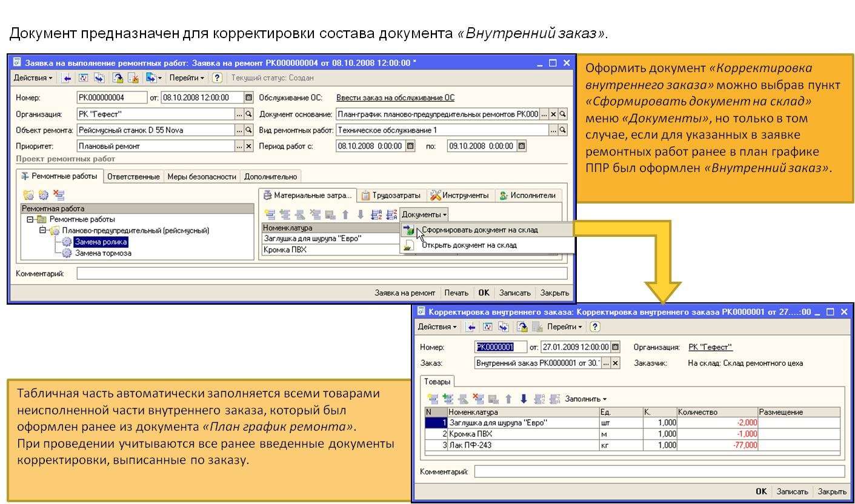Select Материальные затраты tab
Screen dimensions: 855x504
click(x=307, y=195)
